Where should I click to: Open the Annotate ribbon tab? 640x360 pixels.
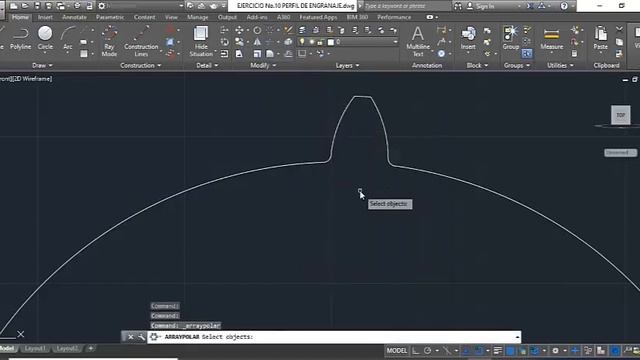click(74, 17)
